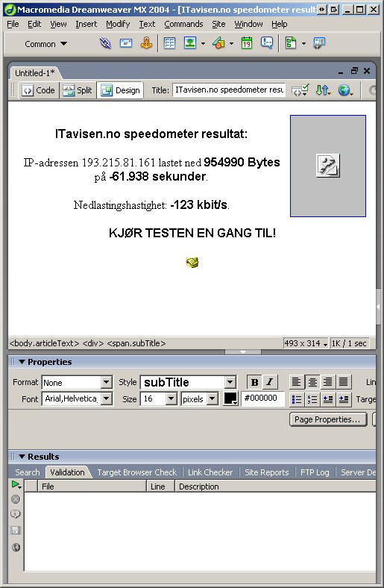Switch to the Site Reports tab
Screen dimensions: 384x588
pyautogui.click(x=267, y=472)
